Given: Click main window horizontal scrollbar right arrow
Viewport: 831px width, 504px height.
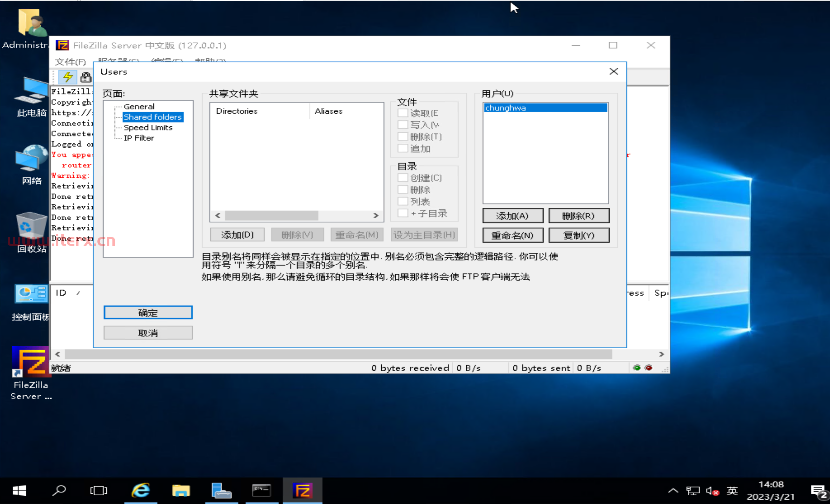Looking at the screenshot, I should [x=661, y=354].
